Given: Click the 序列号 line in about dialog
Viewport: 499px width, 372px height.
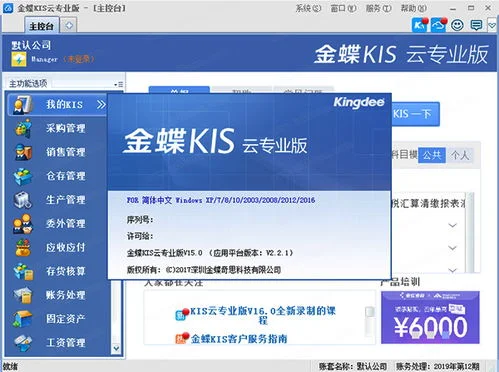Looking at the screenshot, I should click(140, 220).
